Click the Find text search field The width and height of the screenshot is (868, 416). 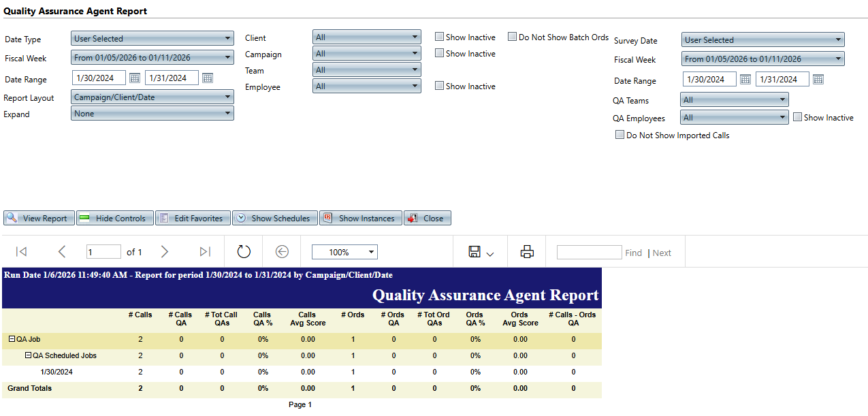pyautogui.click(x=589, y=253)
